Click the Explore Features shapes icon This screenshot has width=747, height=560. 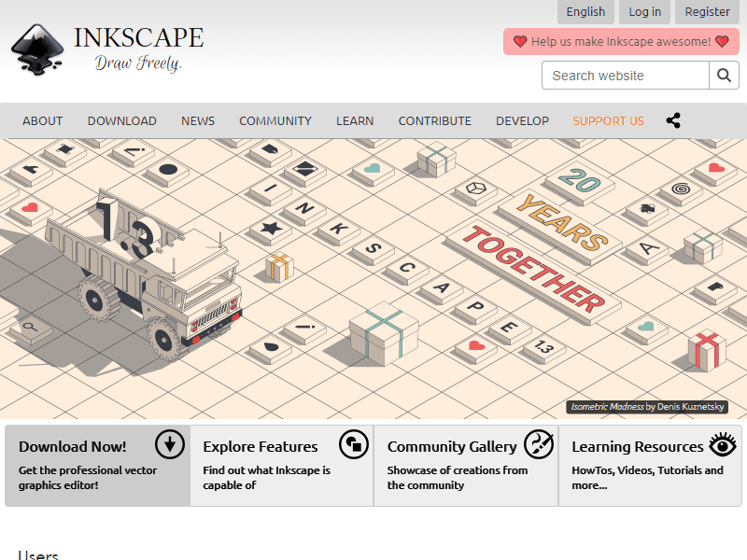pos(354,444)
